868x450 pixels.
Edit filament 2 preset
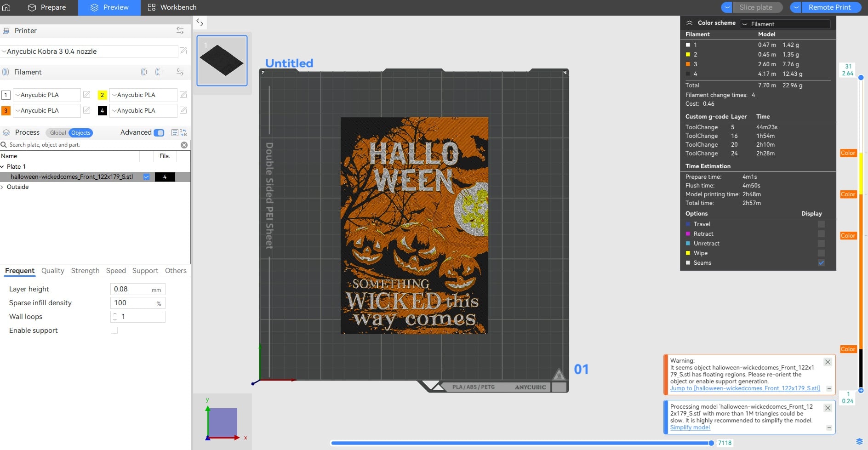(x=183, y=95)
